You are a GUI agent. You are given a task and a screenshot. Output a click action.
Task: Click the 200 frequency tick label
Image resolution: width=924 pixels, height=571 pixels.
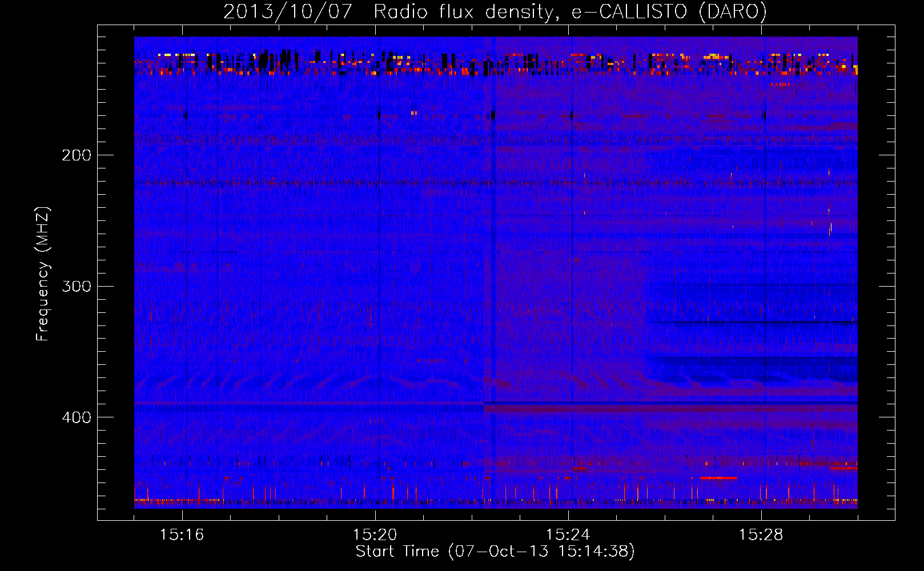coord(76,155)
